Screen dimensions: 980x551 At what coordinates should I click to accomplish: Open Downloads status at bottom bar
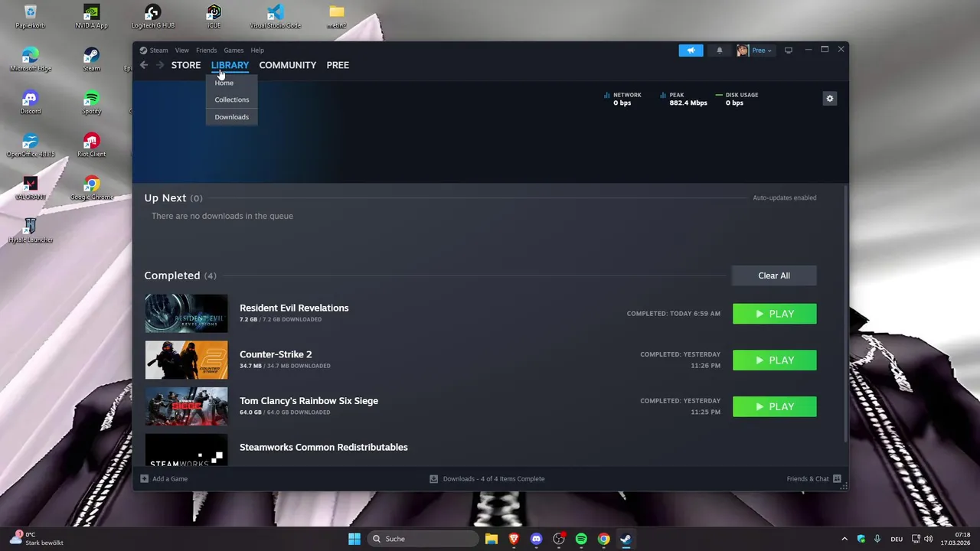(487, 479)
